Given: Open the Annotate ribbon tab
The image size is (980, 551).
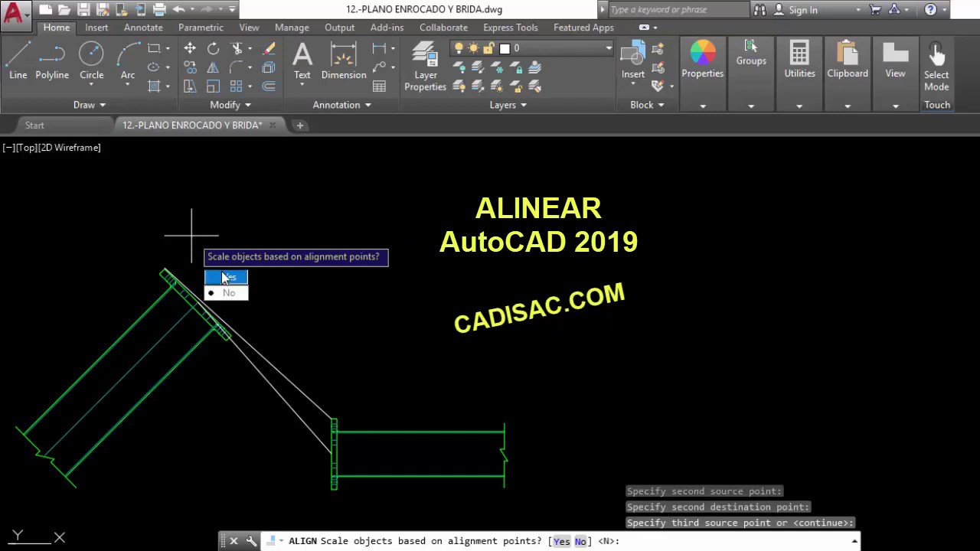Looking at the screenshot, I should 143,28.
